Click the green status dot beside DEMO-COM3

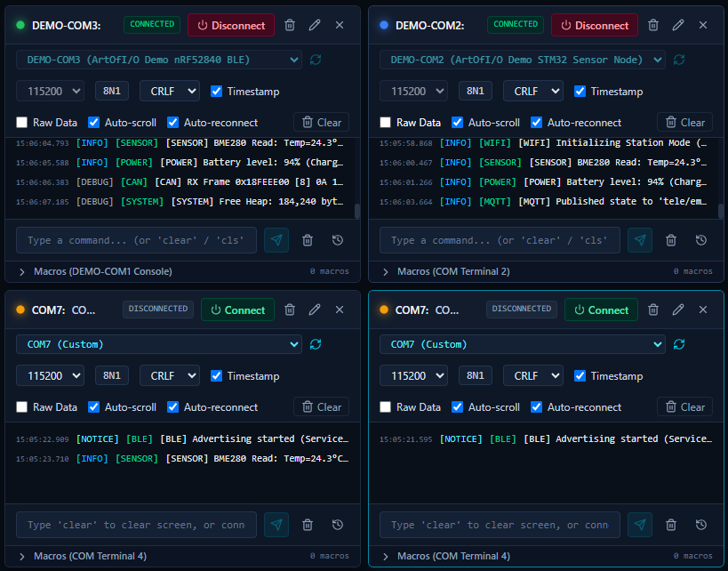tap(20, 25)
